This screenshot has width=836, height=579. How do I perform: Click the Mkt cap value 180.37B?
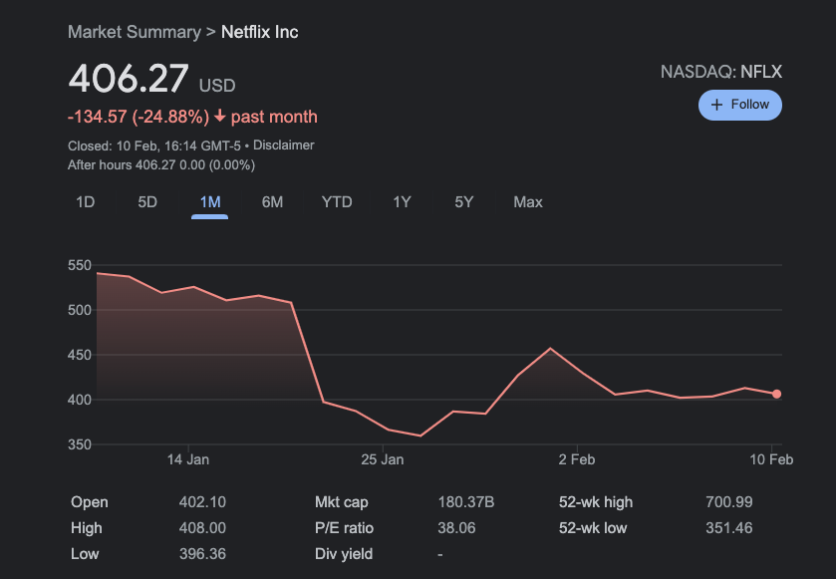tap(466, 502)
